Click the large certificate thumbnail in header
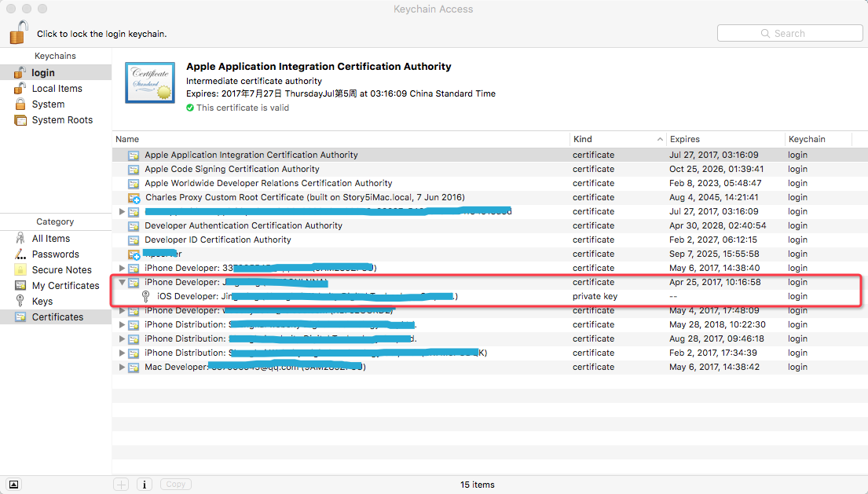 [150, 82]
